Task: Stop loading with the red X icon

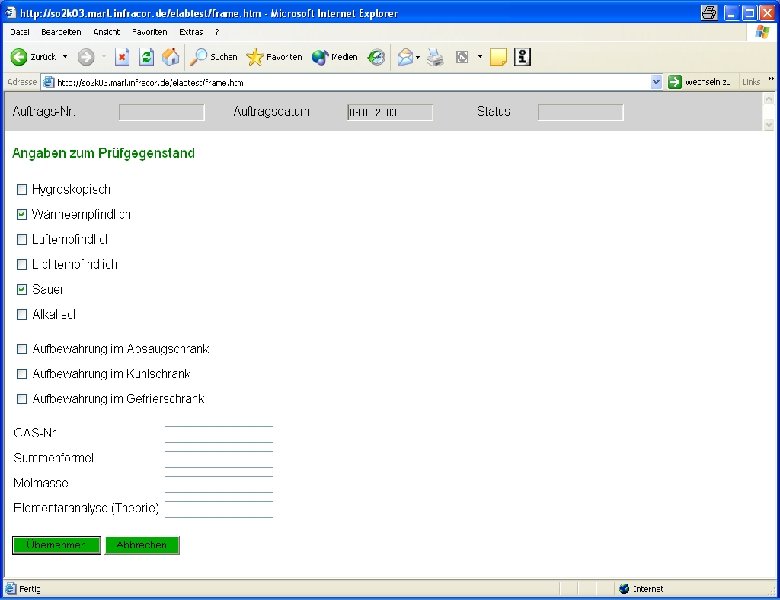Action: (x=122, y=57)
